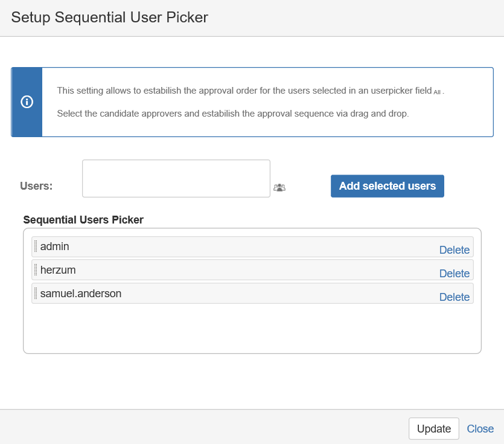Select the admin row in the list
Viewport: 504px width, 444px height.
coord(241,246)
